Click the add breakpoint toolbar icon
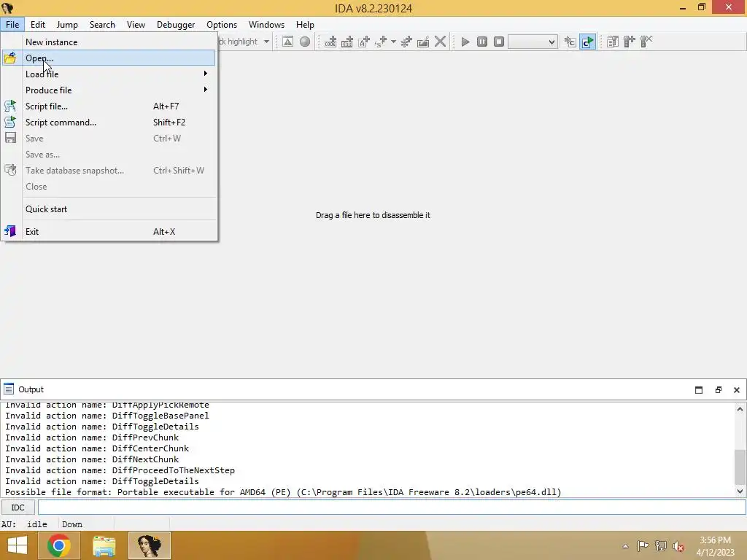Screen dimensions: 747x560 (x=630, y=42)
